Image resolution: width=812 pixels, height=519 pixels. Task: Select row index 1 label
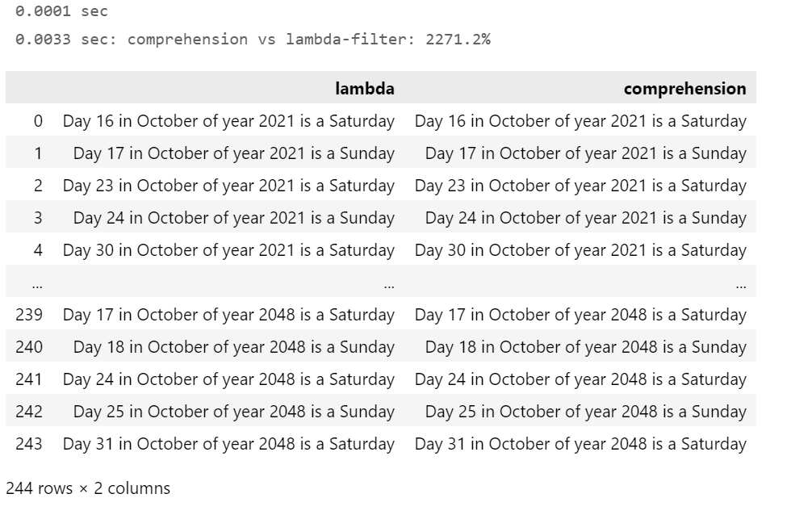coord(38,153)
